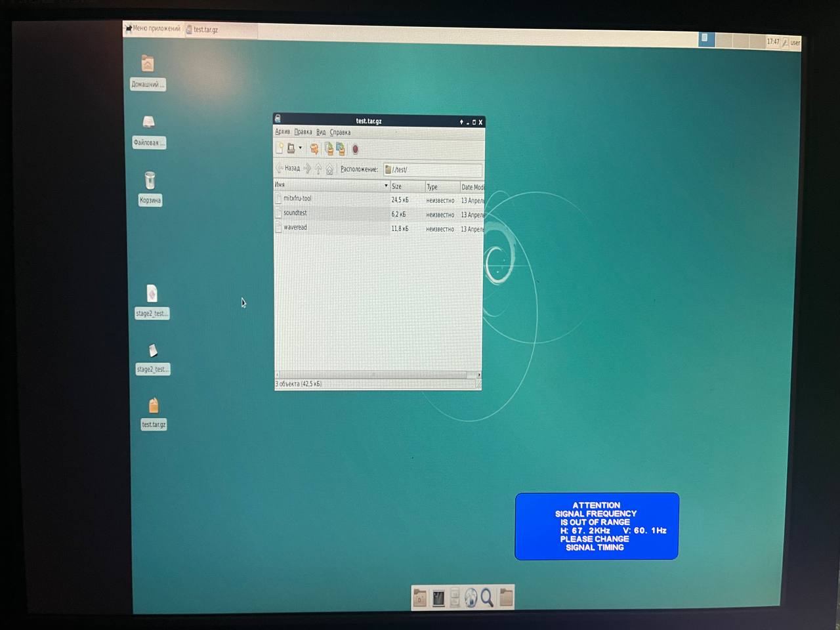The height and width of the screenshot is (630, 840).
Task: Select the soundtest file in the list
Action: (x=295, y=213)
